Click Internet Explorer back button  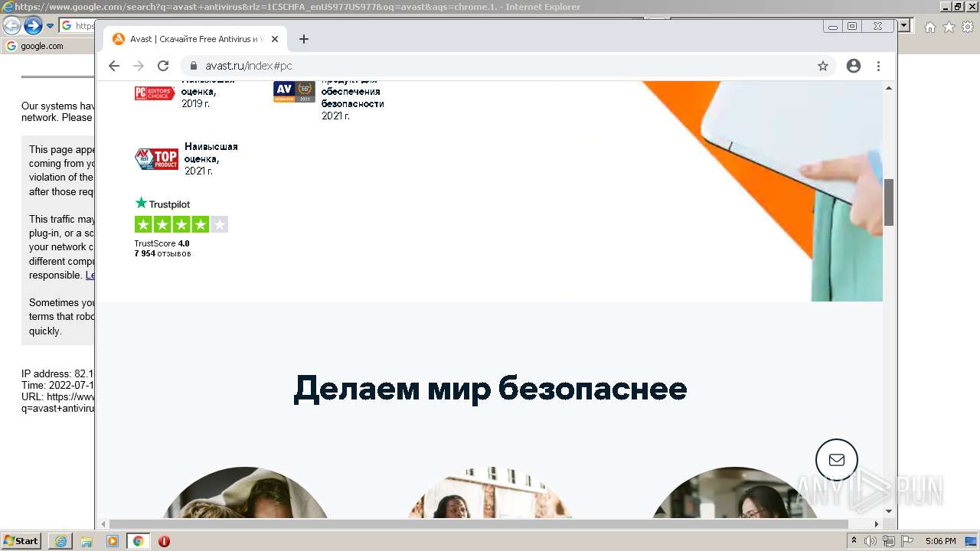click(11, 26)
